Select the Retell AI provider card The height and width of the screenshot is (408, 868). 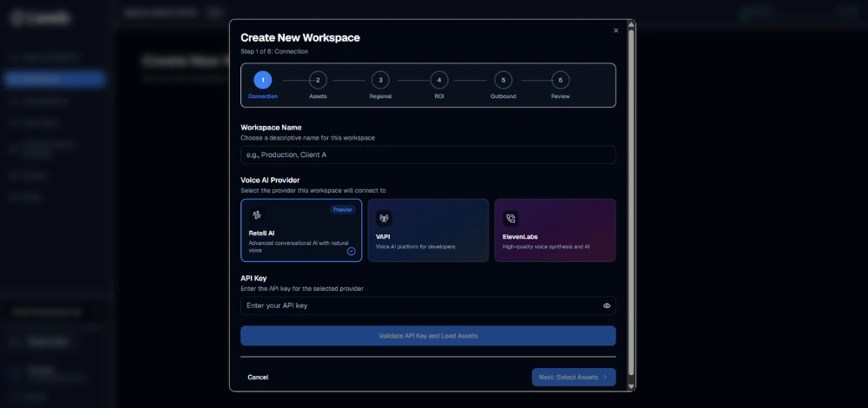pyautogui.click(x=301, y=230)
